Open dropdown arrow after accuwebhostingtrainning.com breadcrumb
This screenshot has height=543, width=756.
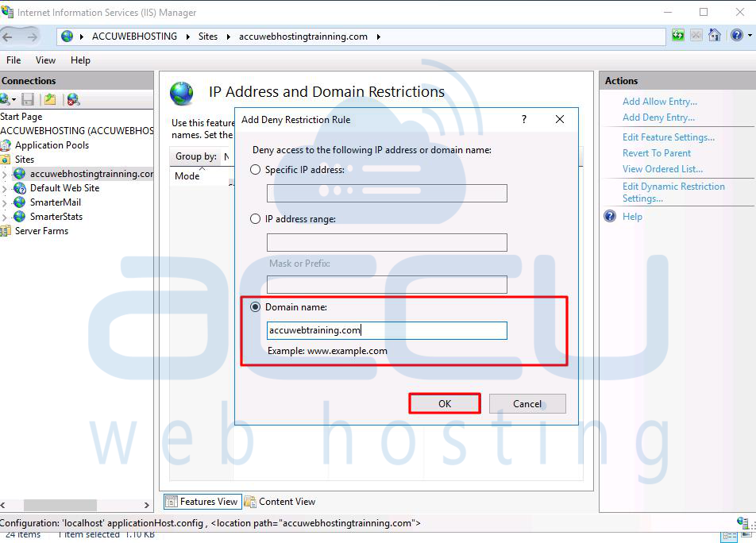tap(379, 37)
